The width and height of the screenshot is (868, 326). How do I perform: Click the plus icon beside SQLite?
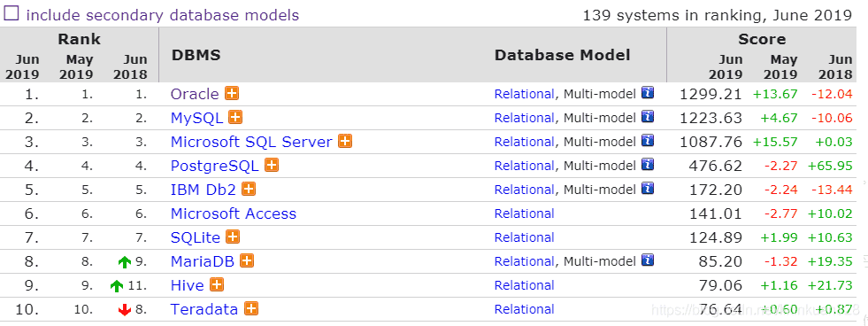(233, 237)
